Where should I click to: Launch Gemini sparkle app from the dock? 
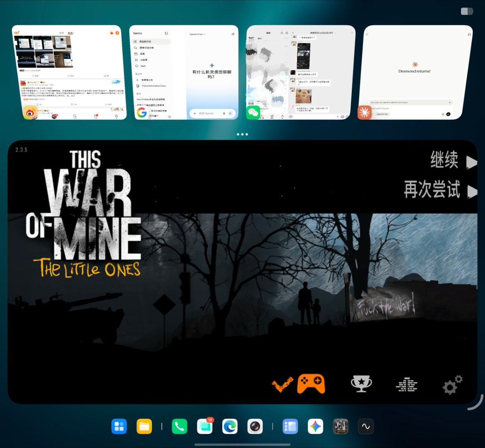click(x=315, y=426)
